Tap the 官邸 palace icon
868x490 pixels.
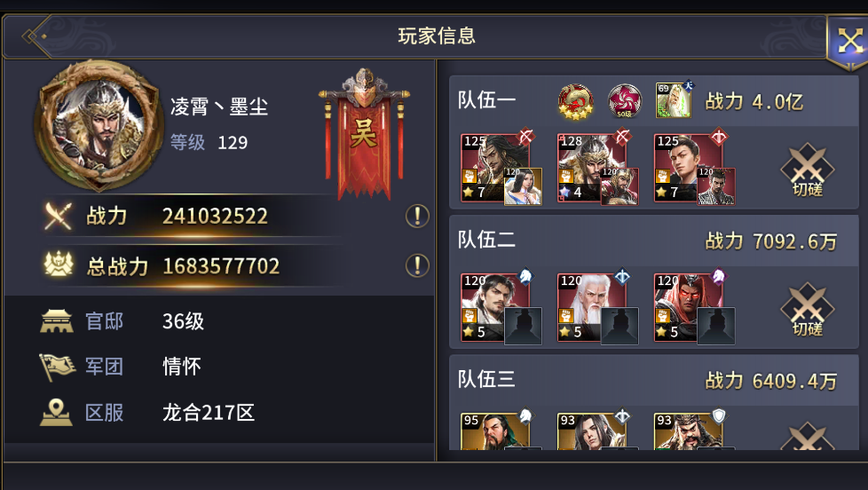point(57,321)
